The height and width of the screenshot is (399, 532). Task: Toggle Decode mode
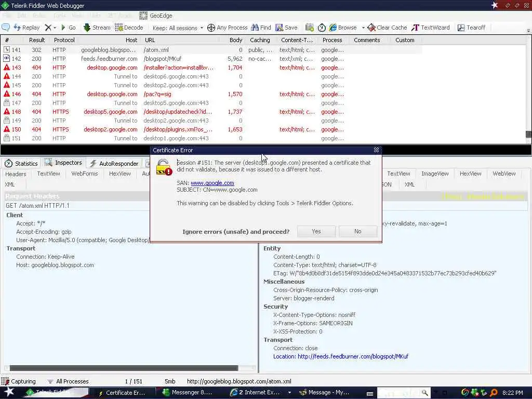click(129, 28)
